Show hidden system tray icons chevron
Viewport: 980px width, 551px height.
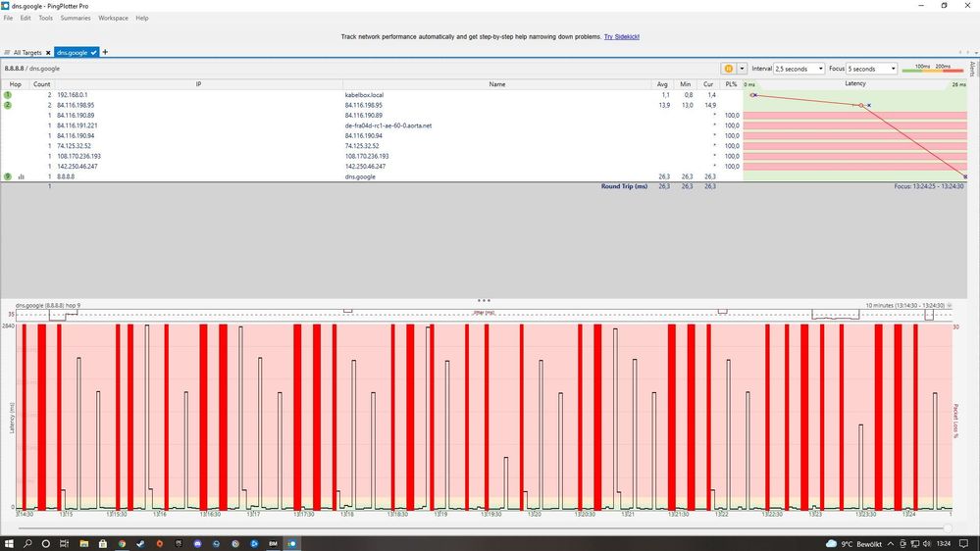click(891, 543)
